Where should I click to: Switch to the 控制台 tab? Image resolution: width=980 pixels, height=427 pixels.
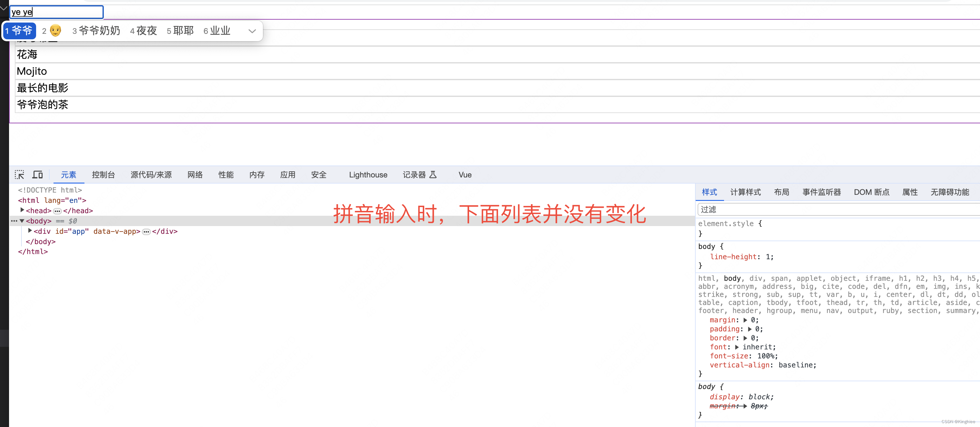pos(103,175)
